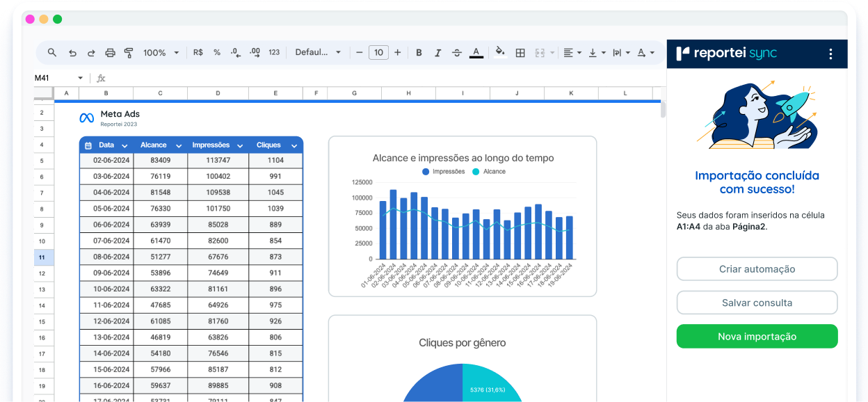Format cells as percent
The width and height of the screenshot is (868, 402).
(x=217, y=53)
